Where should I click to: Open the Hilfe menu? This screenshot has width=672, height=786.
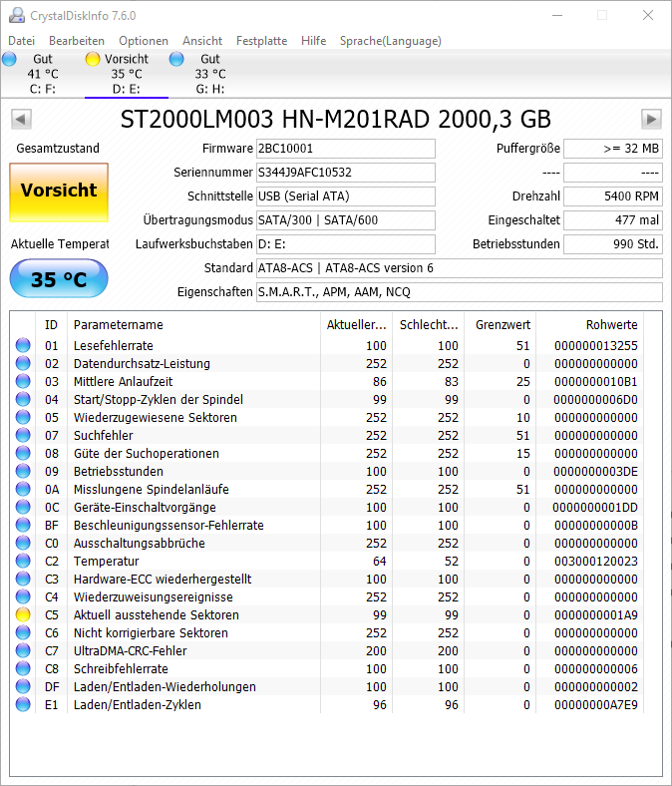point(313,41)
